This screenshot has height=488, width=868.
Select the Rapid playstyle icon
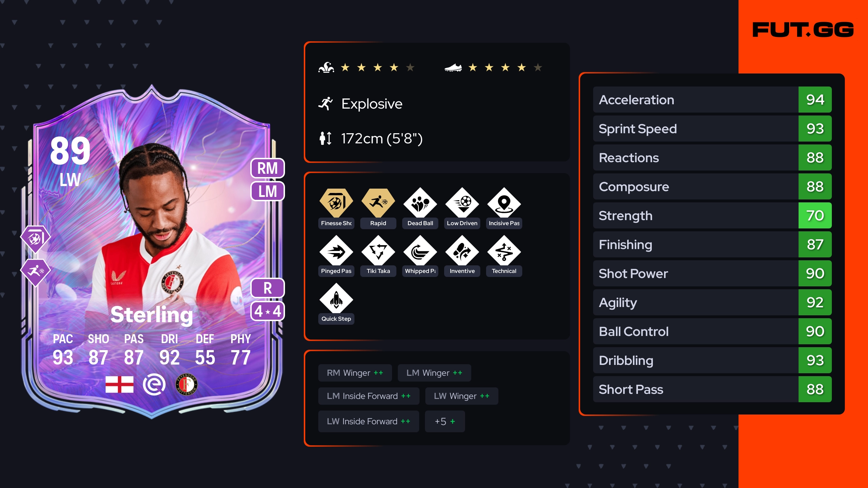point(378,203)
